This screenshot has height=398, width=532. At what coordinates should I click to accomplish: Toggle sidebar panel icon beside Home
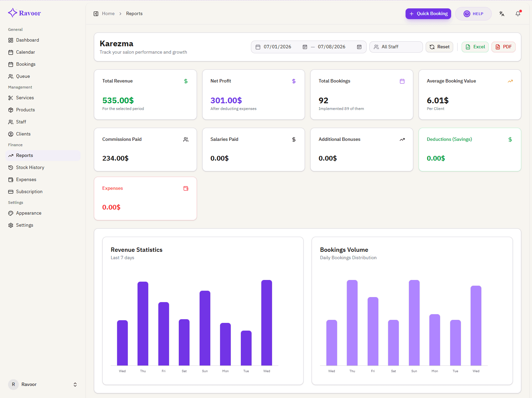tap(96, 14)
